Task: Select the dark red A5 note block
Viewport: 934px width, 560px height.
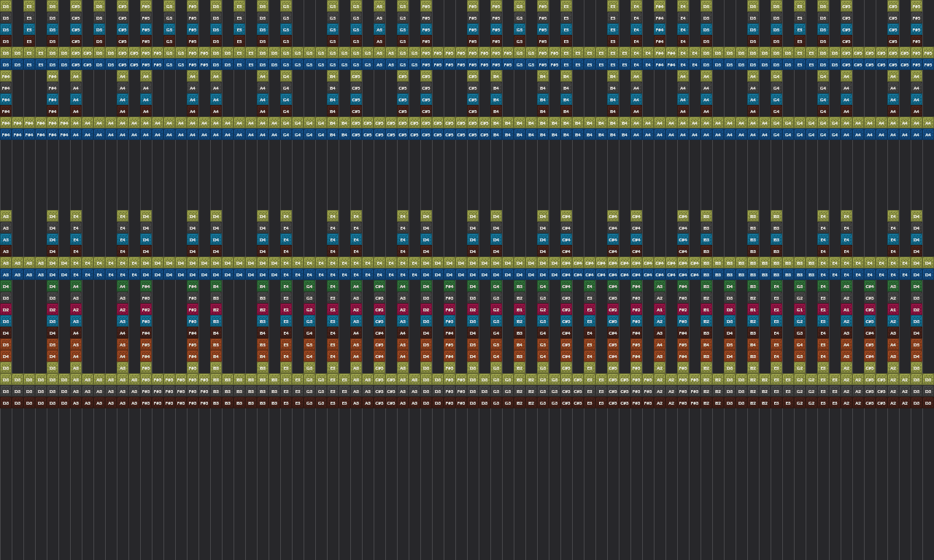Action: coord(379,41)
